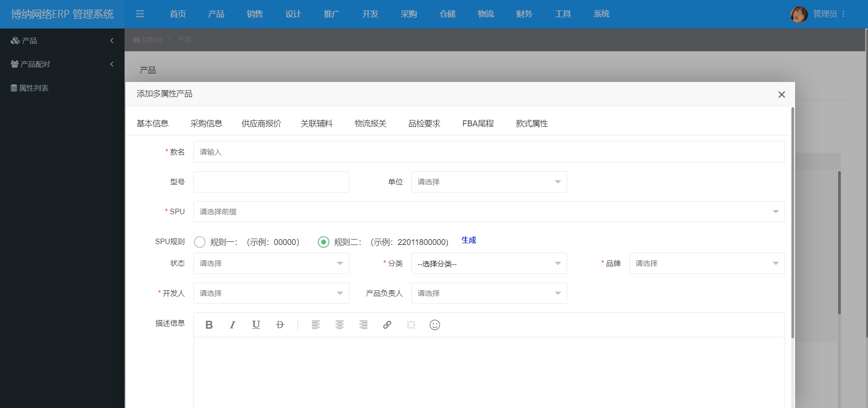
Task: Open the 品牌 brand dropdown
Action: click(x=706, y=264)
